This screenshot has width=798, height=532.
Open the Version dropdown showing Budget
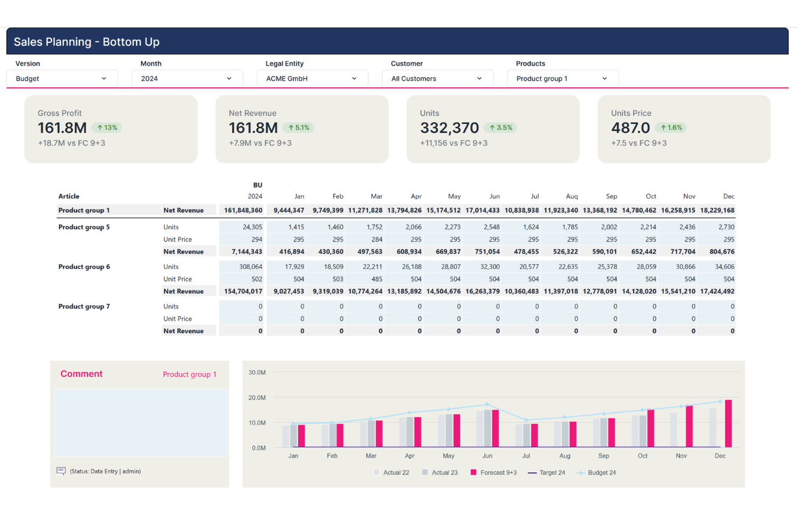pyautogui.click(x=62, y=79)
